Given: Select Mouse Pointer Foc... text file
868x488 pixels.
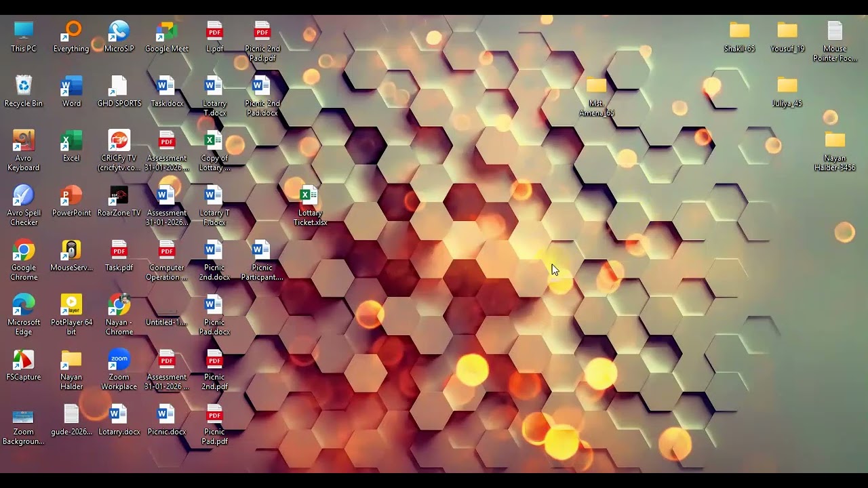Looking at the screenshot, I should [835, 41].
